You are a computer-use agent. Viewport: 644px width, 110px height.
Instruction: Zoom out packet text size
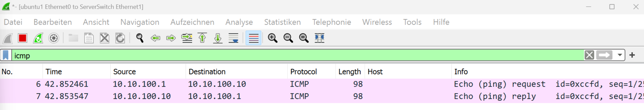click(288, 38)
